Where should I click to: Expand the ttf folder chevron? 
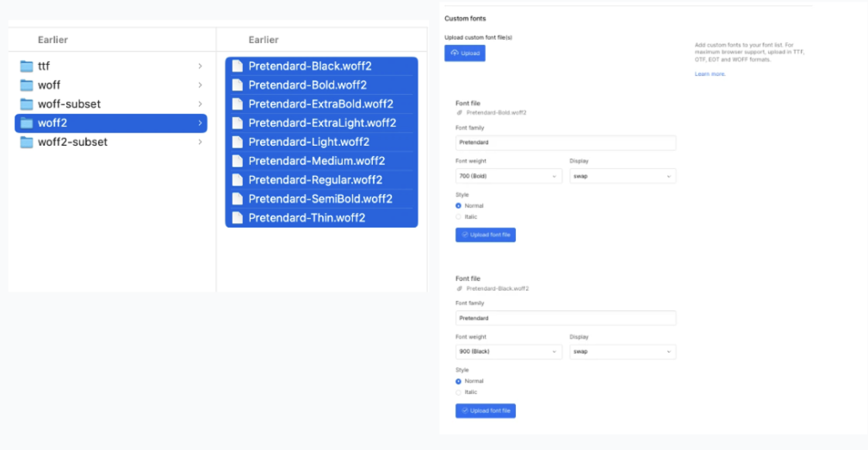point(200,66)
